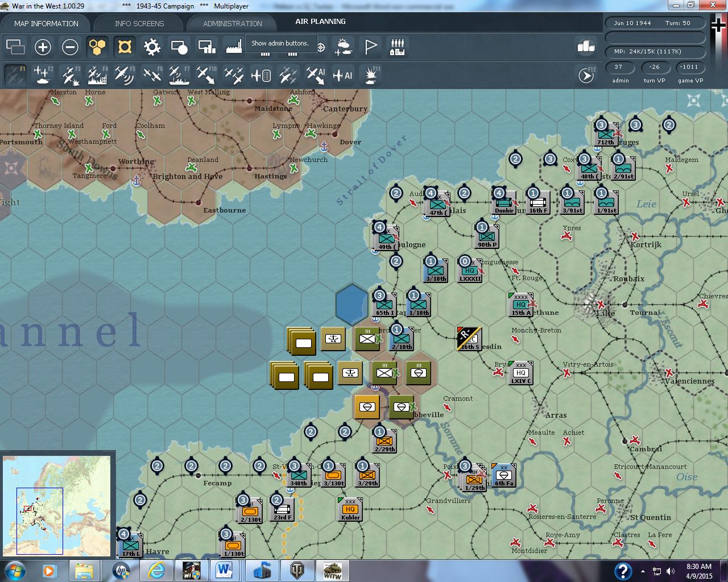Click the MP 24K/15K manpower field
This screenshot has height=582, width=728.
tap(655, 52)
